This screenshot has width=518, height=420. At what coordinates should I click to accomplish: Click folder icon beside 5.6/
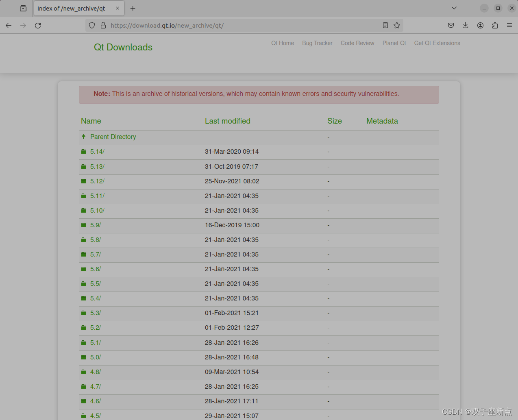pos(83,269)
